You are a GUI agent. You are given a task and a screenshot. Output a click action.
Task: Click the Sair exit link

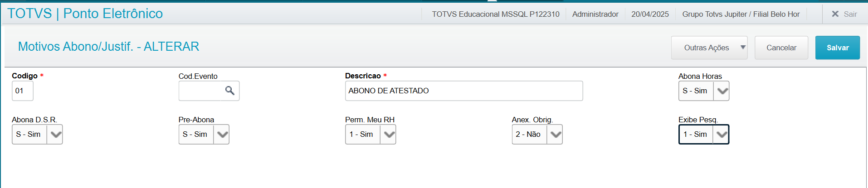[x=850, y=14]
